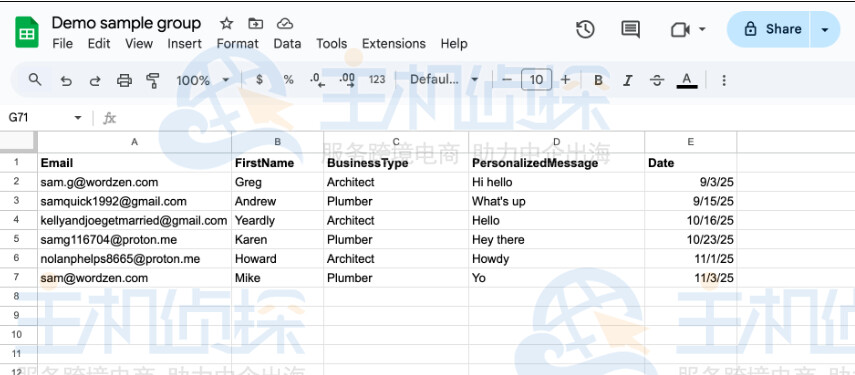Format as currency with dollar icon

259,80
